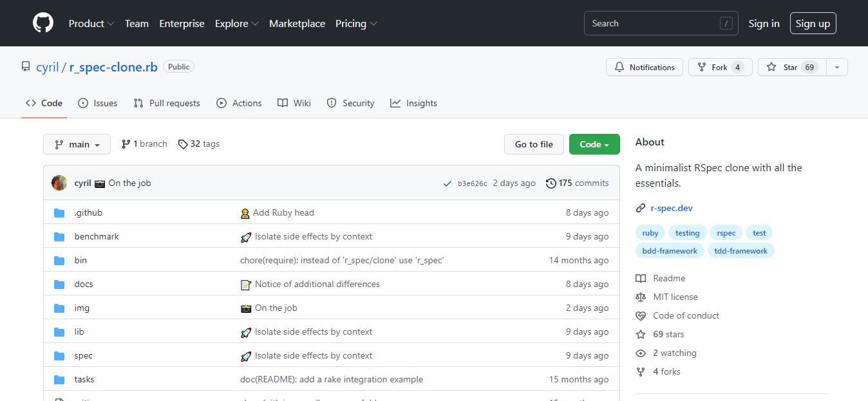Click the tags icon showing 32 tags

183,144
